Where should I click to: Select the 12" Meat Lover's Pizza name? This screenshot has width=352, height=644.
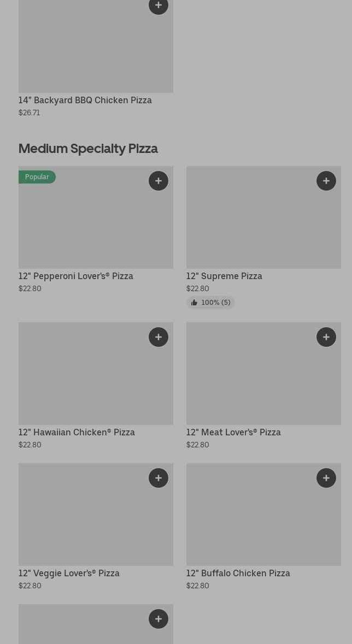(233, 432)
